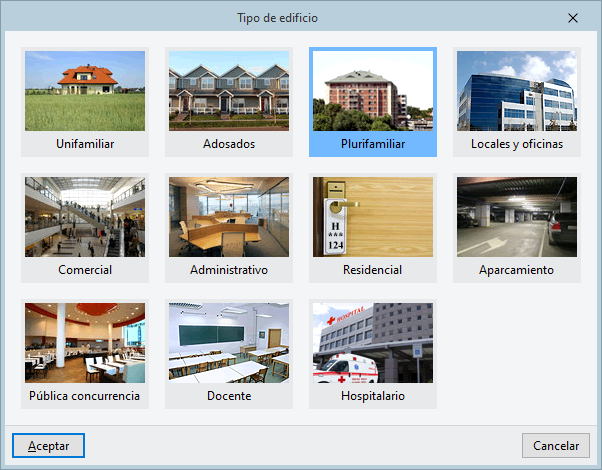Close the Tipo de edificio dialog
The image size is (602, 470).
click(x=573, y=18)
